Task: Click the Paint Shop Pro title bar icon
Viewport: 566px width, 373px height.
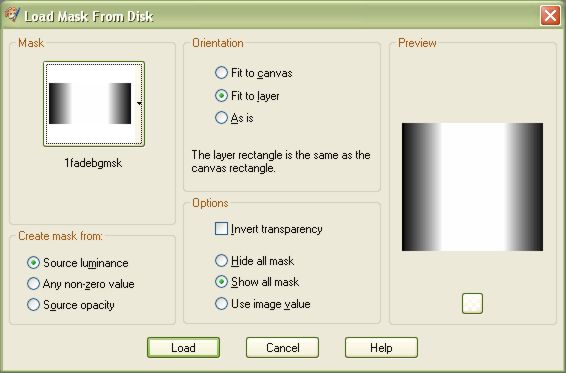Action: point(12,15)
